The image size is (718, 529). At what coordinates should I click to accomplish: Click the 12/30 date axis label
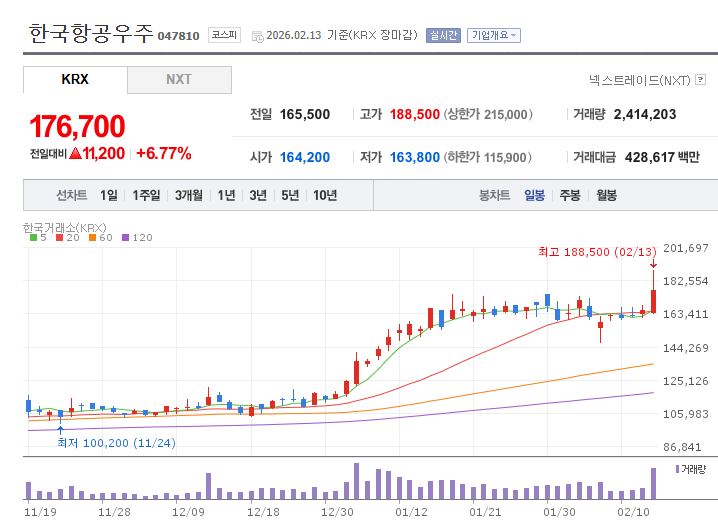point(337,512)
